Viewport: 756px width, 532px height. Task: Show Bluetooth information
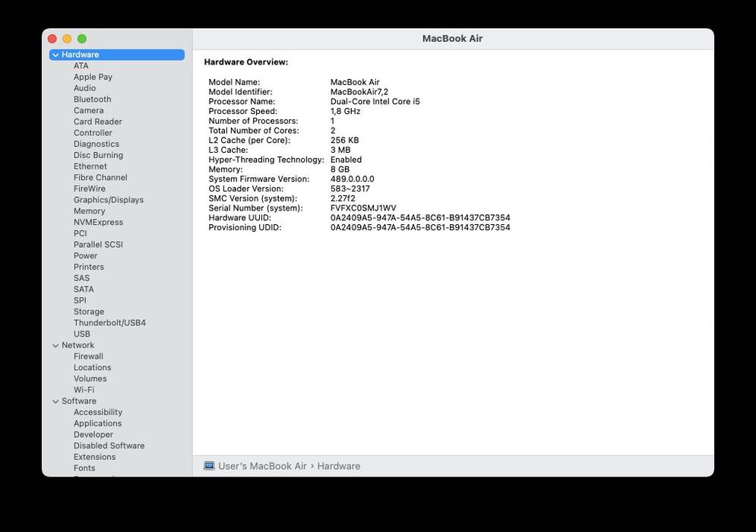click(92, 99)
